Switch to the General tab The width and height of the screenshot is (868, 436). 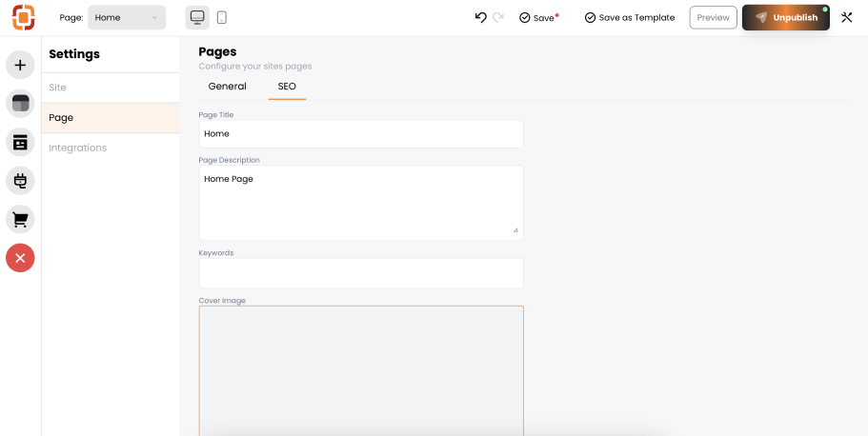coord(228,87)
